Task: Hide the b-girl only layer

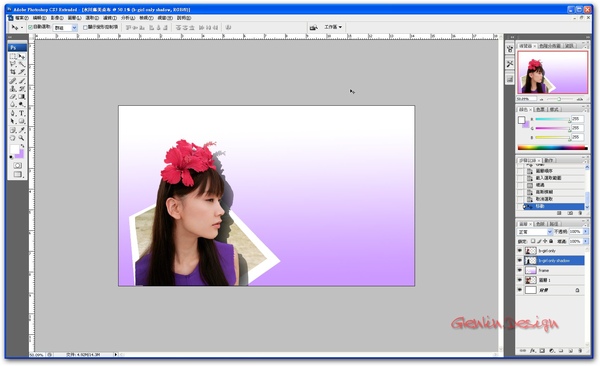Action: click(520, 251)
